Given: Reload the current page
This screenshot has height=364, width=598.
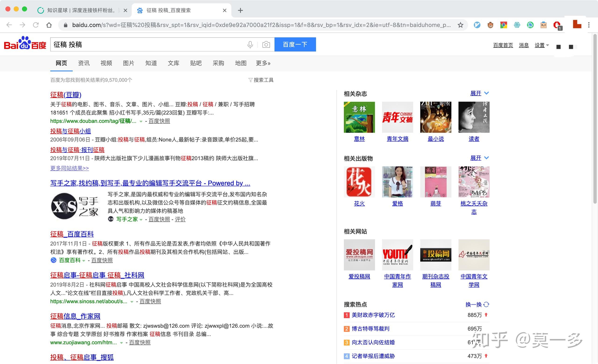Looking at the screenshot, I should [x=36, y=25].
